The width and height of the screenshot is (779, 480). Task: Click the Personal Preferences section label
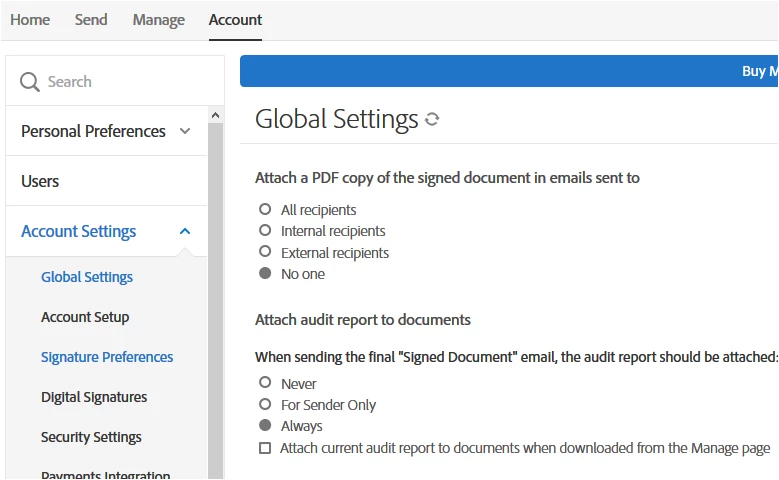93,131
